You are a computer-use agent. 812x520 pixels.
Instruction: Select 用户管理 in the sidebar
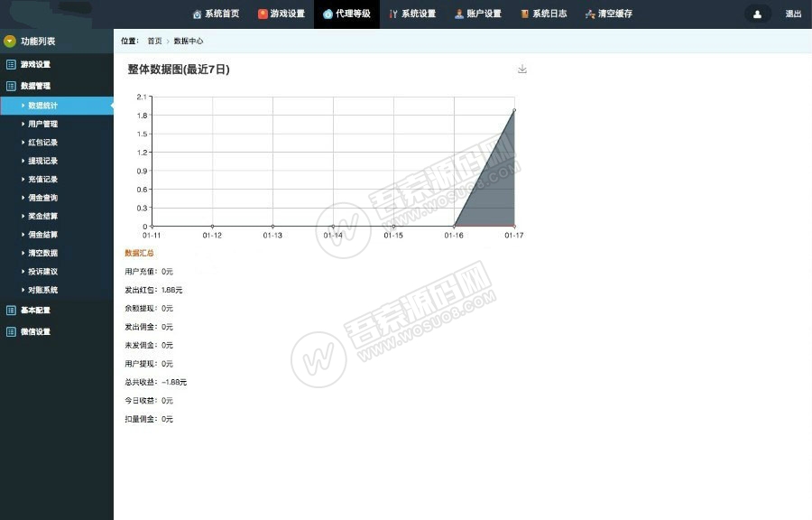[44, 123]
